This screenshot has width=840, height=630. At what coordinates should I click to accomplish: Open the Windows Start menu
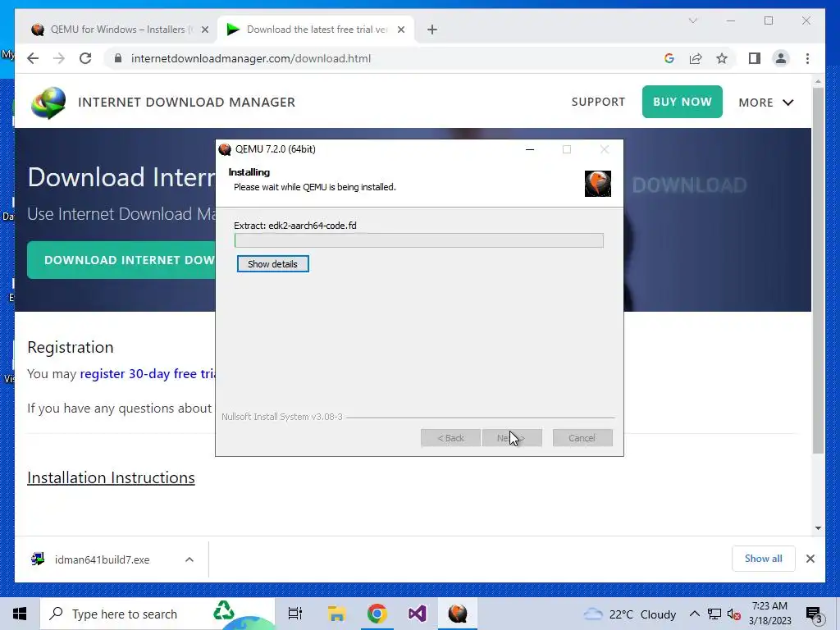(x=20, y=614)
